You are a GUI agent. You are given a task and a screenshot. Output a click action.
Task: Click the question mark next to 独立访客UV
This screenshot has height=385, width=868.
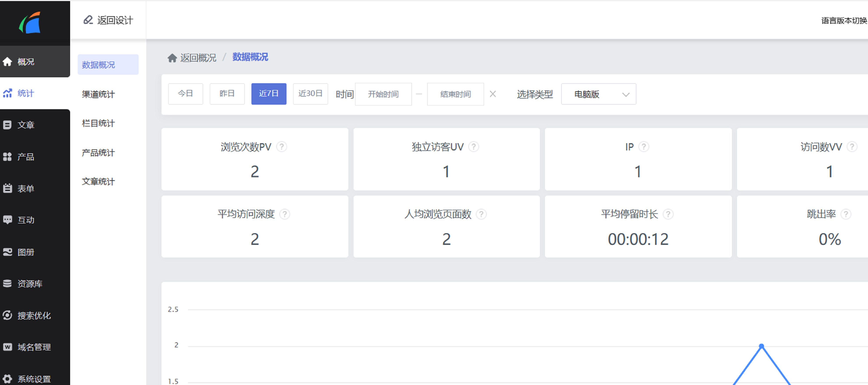click(473, 147)
